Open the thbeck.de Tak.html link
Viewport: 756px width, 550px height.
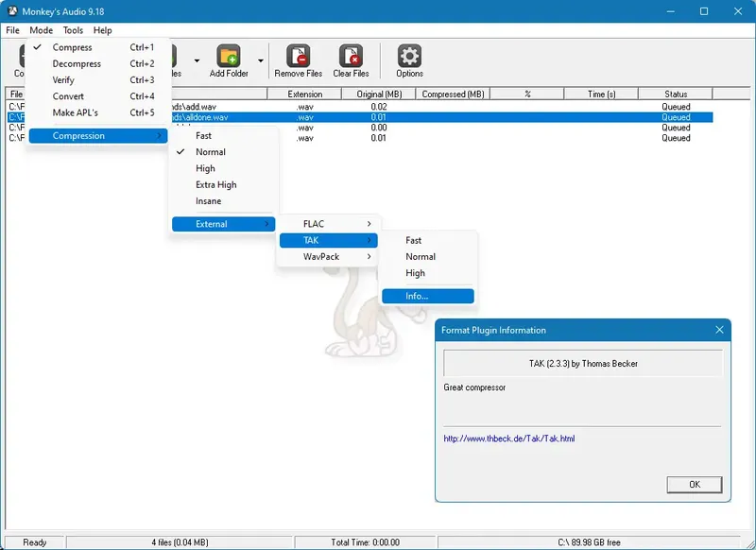(509, 438)
